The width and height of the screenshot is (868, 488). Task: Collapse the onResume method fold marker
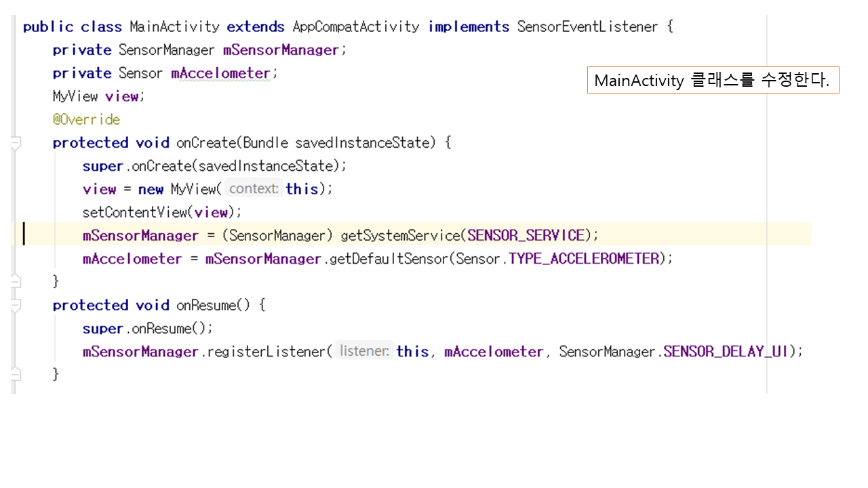15,306
